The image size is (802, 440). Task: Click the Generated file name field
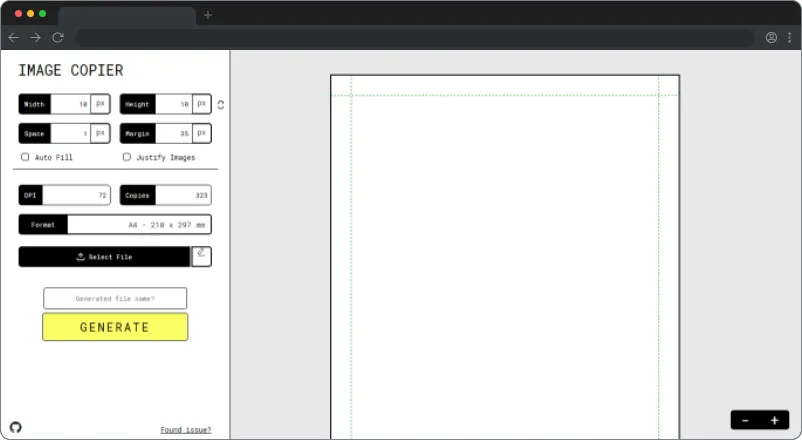click(x=115, y=298)
